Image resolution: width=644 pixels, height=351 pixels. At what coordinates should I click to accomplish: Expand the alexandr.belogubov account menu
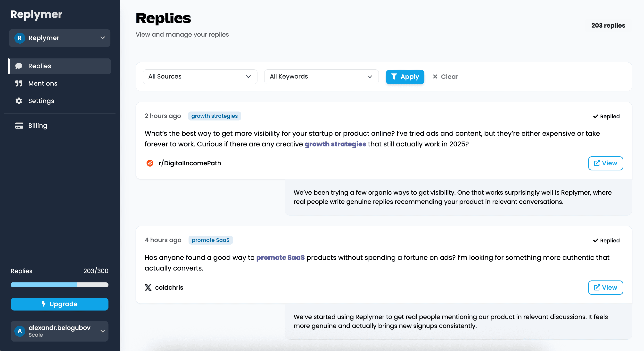coord(102,331)
